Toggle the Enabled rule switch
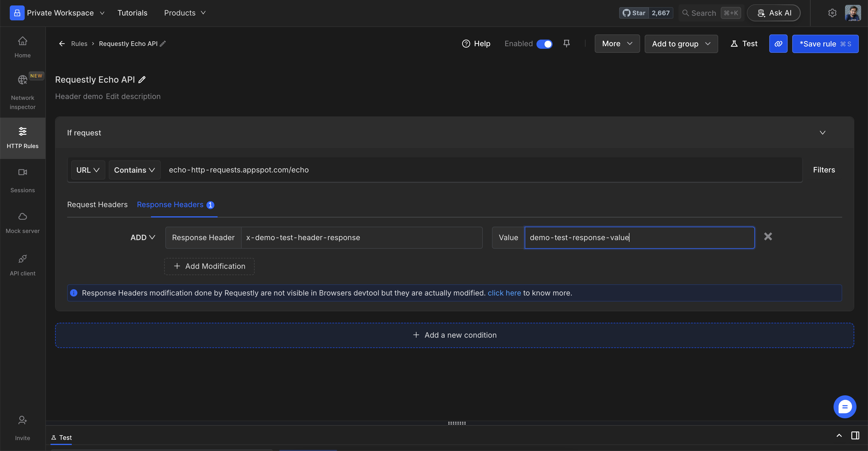Screen dimensions: 868x451 tap(544, 44)
